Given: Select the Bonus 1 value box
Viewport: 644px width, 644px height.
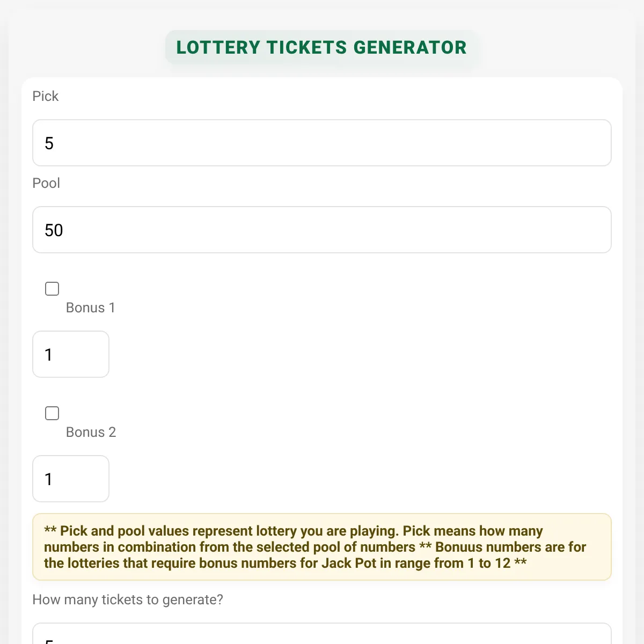Looking at the screenshot, I should pos(71,354).
